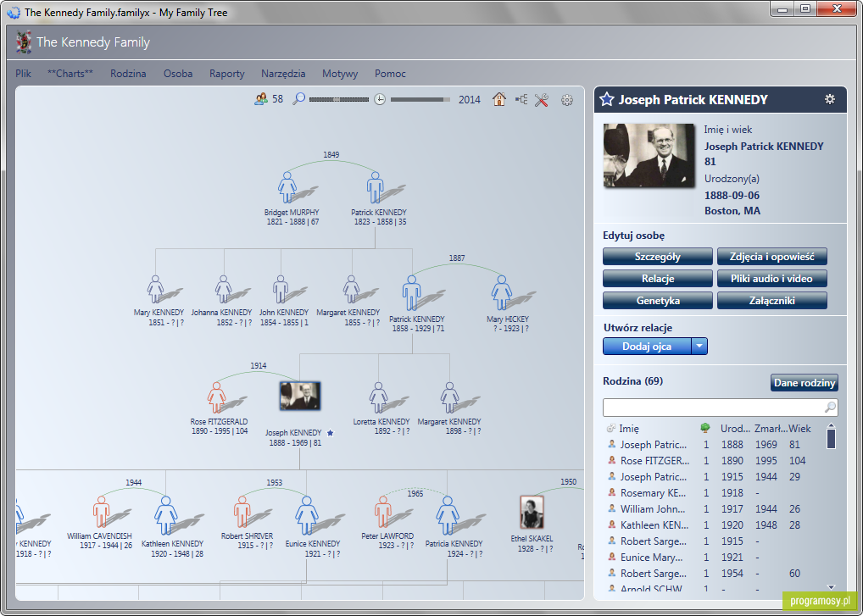The height and width of the screenshot is (616, 863).
Task: Open the Osoba menu
Action: coord(178,74)
